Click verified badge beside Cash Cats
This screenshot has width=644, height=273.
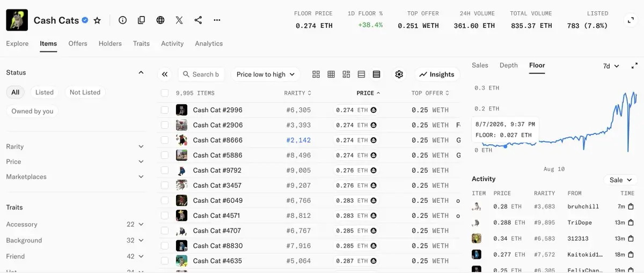tap(85, 20)
